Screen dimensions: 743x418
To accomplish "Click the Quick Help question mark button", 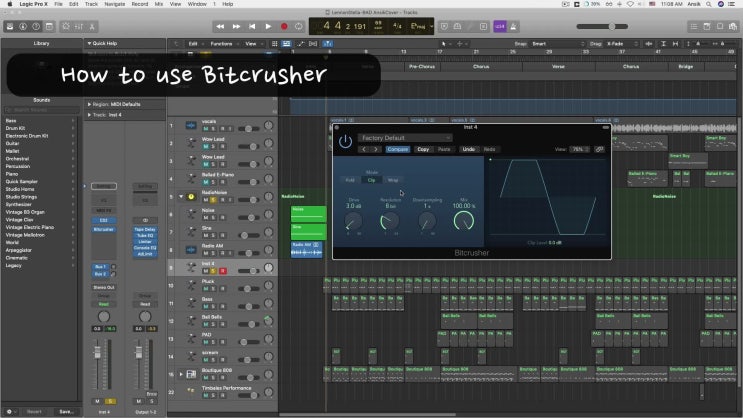I will [36, 27].
